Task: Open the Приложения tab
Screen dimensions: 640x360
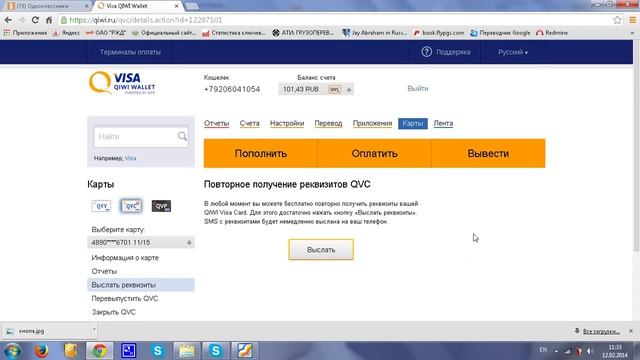Action: (372, 123)
